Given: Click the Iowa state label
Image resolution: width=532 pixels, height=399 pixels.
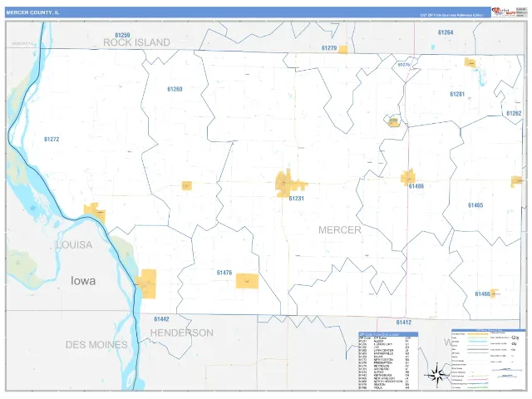Looking at the screenshot, I should (83, 281).
